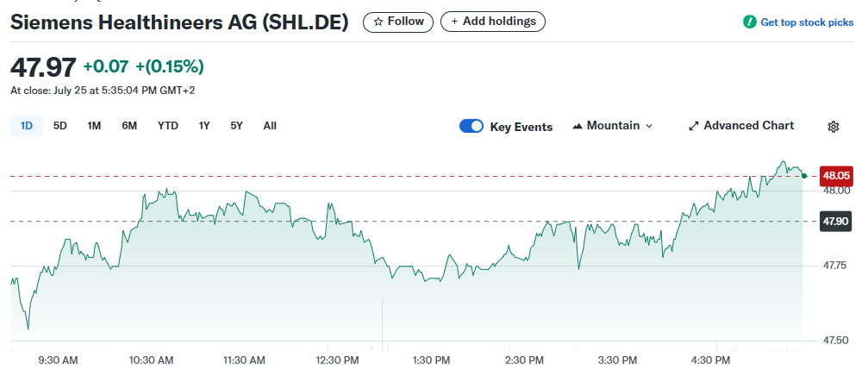Choose the 1Y range tab
This screenshot has width=868, height=376.
204,126
